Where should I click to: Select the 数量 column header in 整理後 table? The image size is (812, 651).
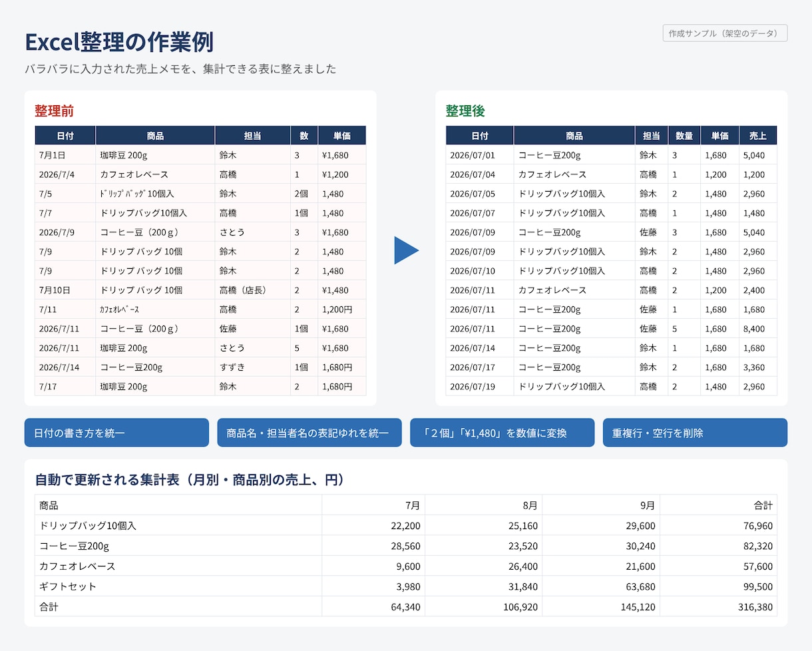(x=684, y=136)
